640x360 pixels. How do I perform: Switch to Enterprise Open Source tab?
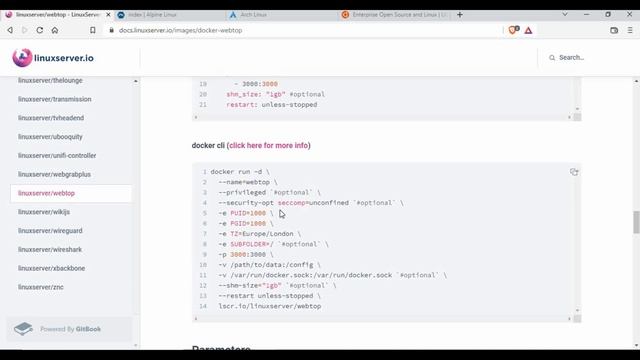coord(394,15)
